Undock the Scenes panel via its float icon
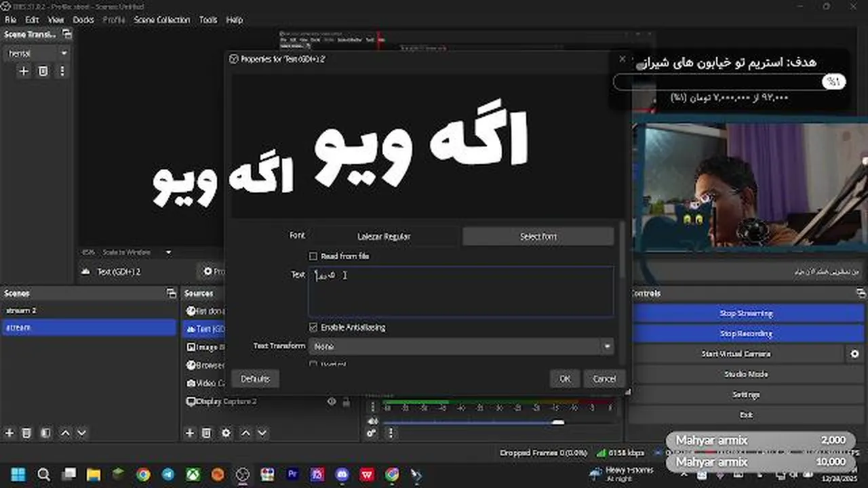Image resolution: width=868 pixels, height=488 pixels. coord(171,293)
